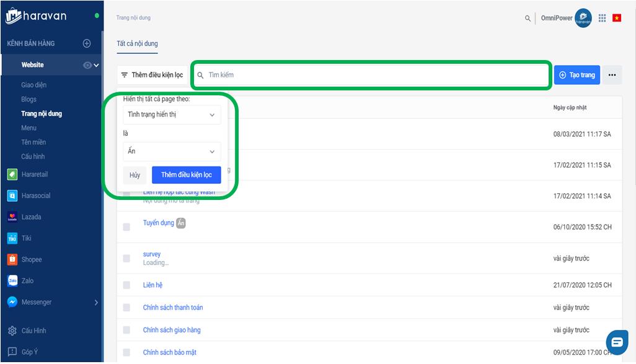Click the Ngày cập nhật column header
This screenshot has width=636, height=364.
click(570, 107)
